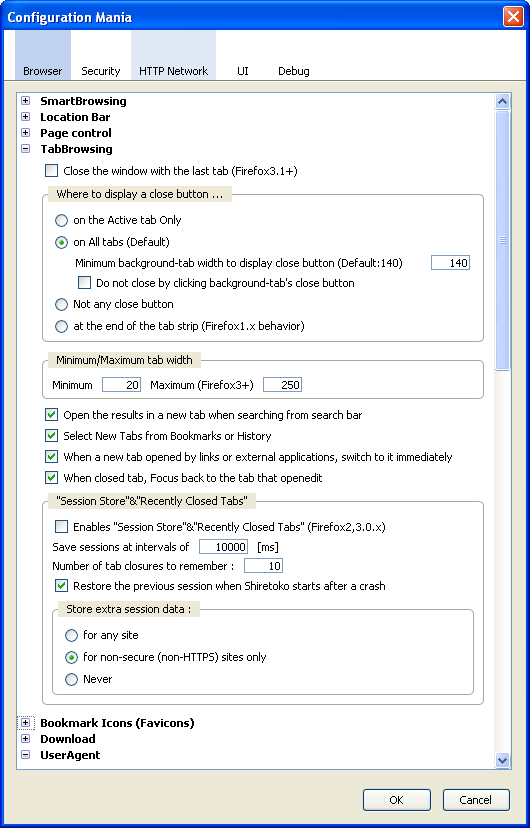Screen dimensions: 530x828
Task: Confirm settings with OK button
Action: pyautogui.click(x=396, y=799)
